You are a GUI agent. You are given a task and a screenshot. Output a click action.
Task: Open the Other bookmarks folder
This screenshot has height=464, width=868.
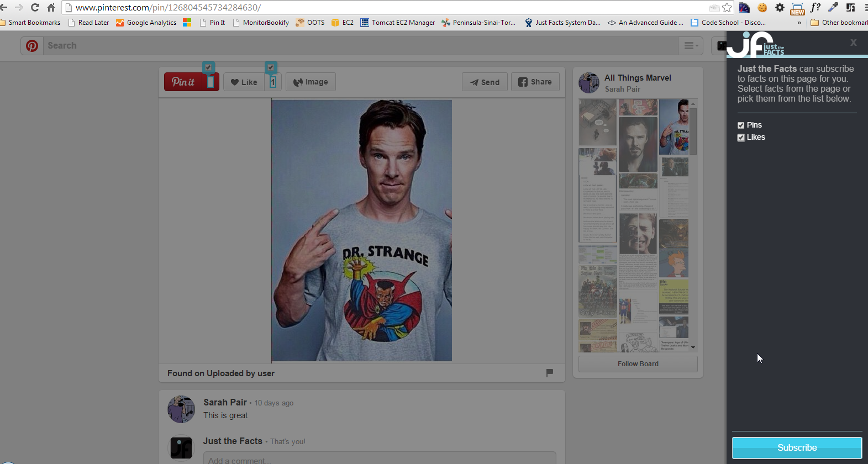[839, 23]
